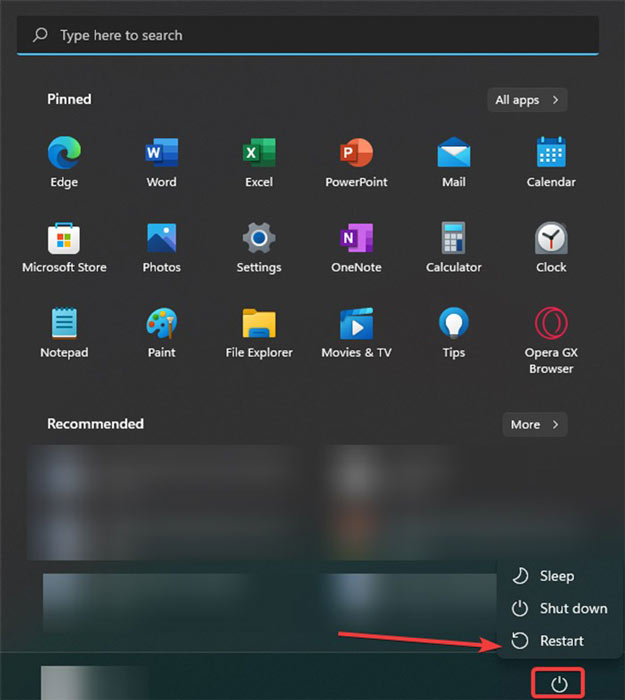This screenshot has height=700, width=625.
Task: Open the Photos app
Action: [x=162, y=248]
